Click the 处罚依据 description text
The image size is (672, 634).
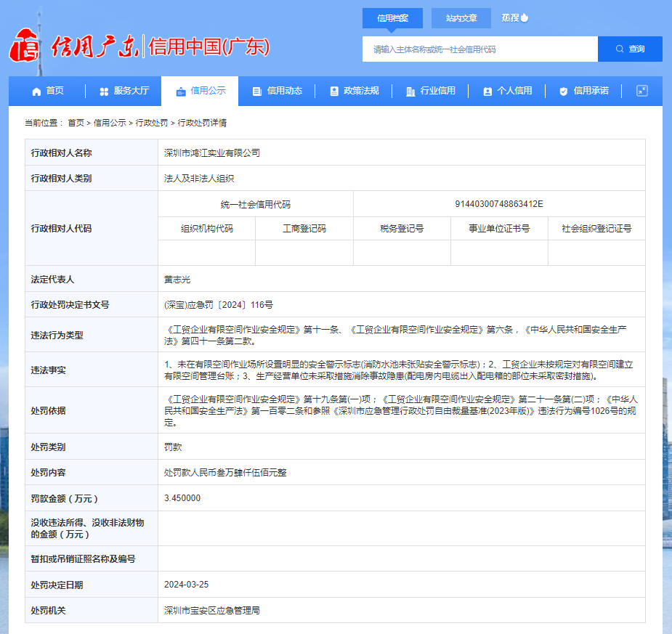[x=401, y=411]
